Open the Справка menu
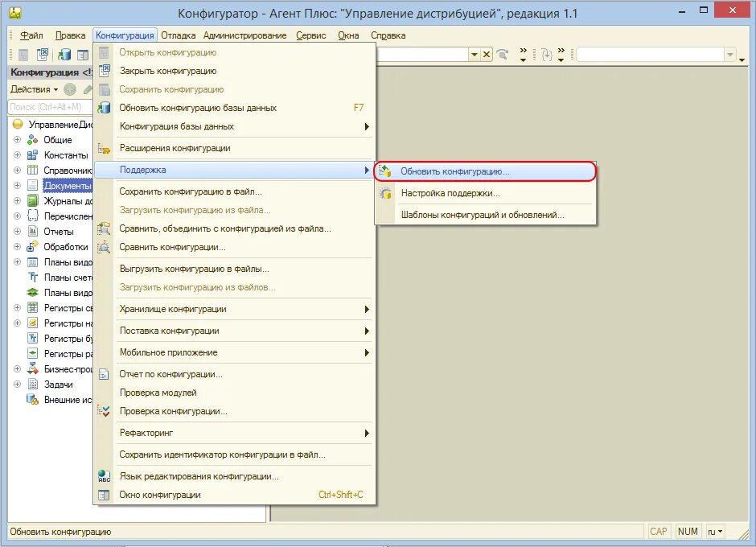Screen dimensions: 756x547 (x=388, y=35)
